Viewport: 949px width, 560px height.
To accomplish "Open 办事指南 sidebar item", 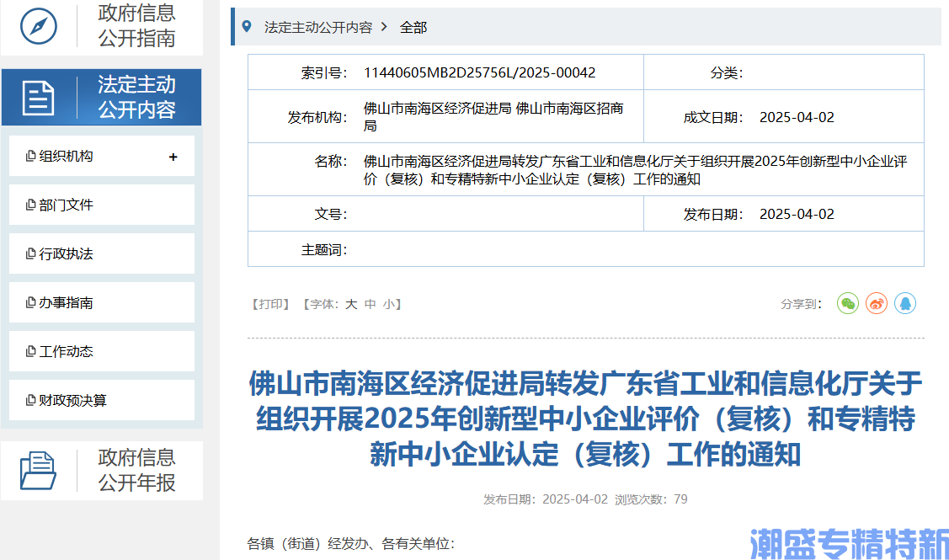I will coord(102,302).
